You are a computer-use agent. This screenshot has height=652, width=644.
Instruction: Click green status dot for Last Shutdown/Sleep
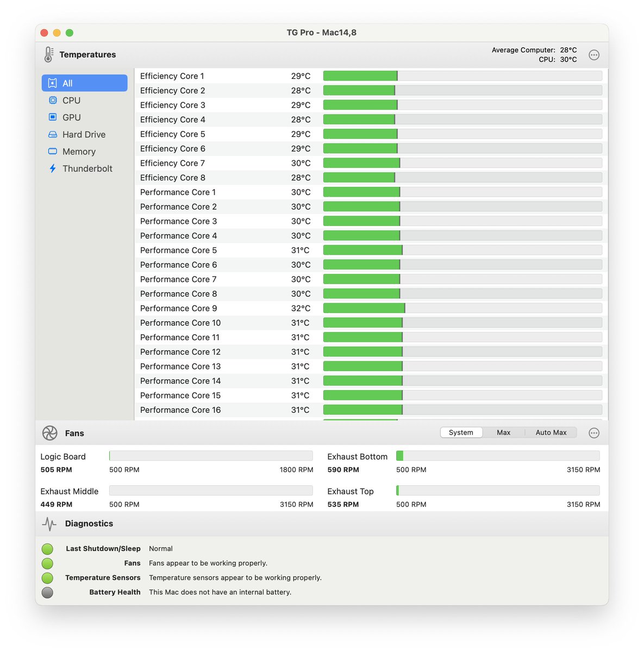point(48,549)
